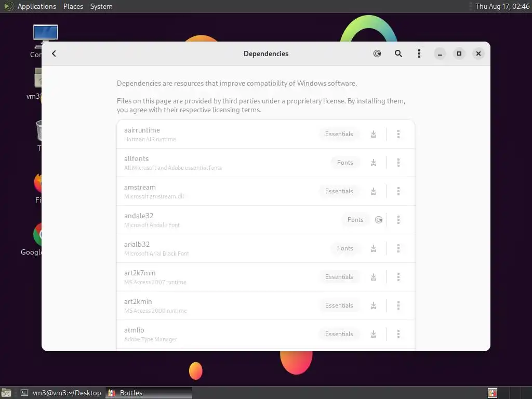Screen dimensions: 532x399
Task: Click show desktop icon in bottom panel
Action: click(x=6, y=393)
